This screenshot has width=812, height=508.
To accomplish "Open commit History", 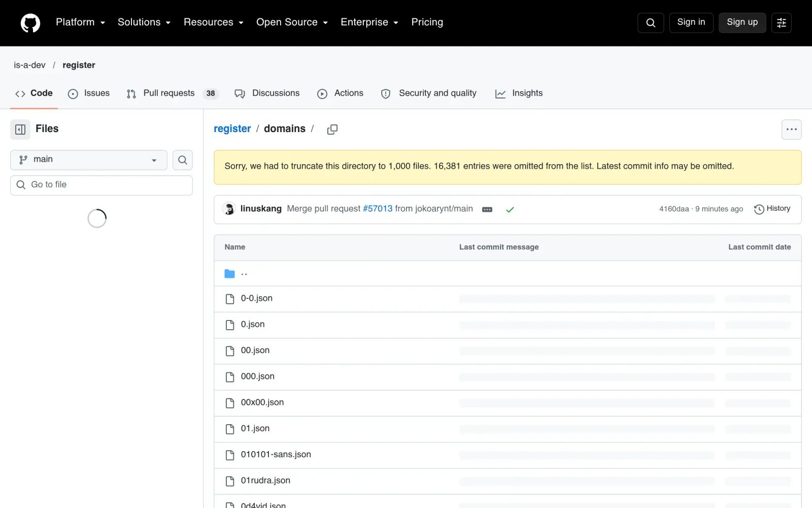I will (772, 209).
